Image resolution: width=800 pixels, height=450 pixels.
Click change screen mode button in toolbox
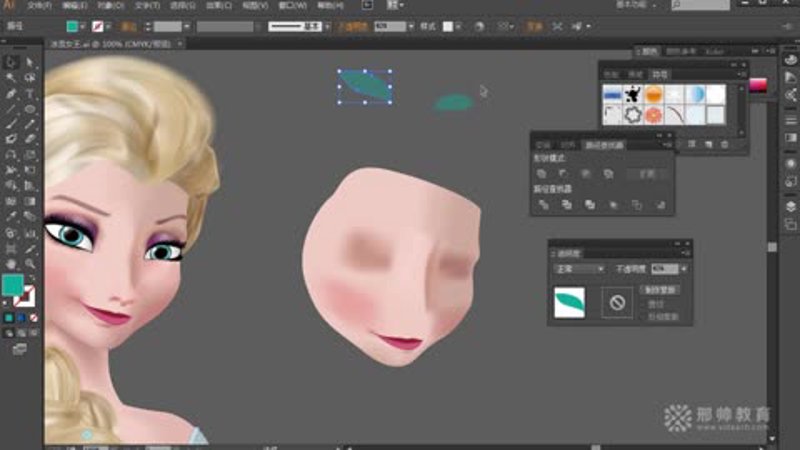(x=19, y=349)
